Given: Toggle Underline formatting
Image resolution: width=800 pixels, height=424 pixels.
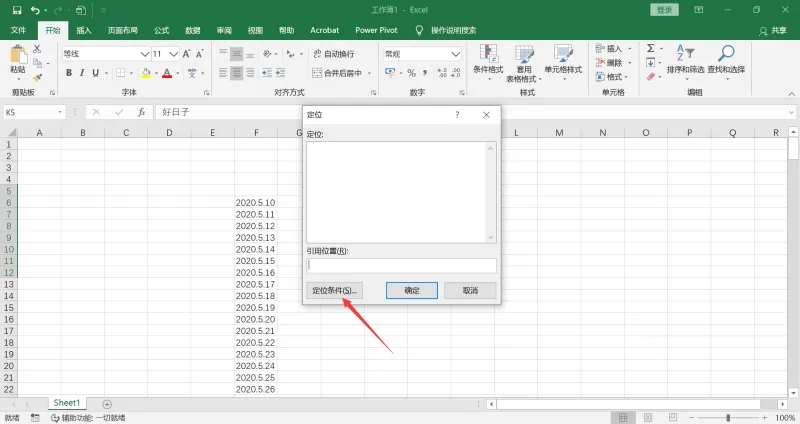Looking at the screenshot, I should (95, 73).
